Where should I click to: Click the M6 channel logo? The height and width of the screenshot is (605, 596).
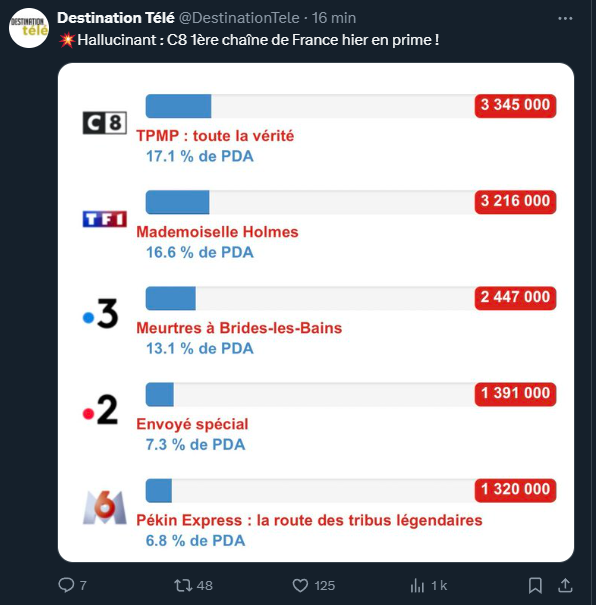(x=105, y=507)
